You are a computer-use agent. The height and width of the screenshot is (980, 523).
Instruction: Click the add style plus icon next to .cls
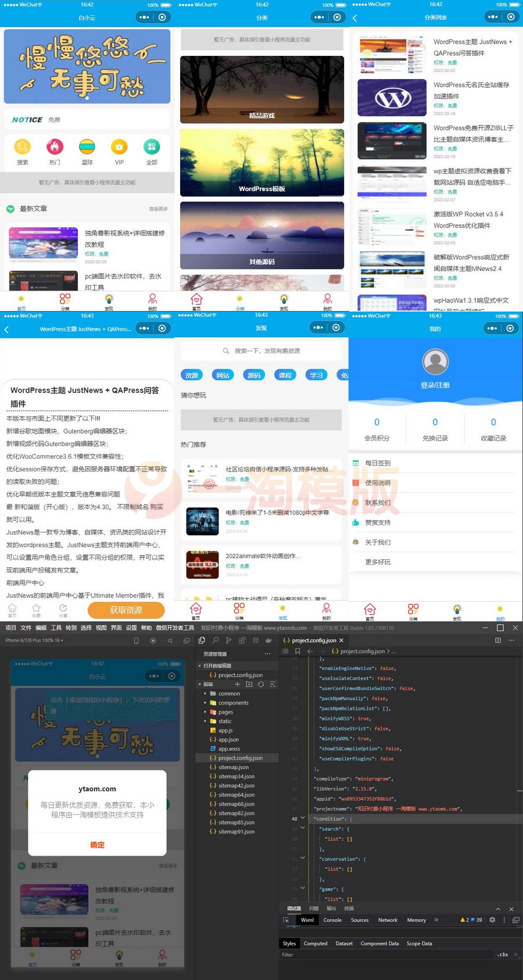(516, 954)
